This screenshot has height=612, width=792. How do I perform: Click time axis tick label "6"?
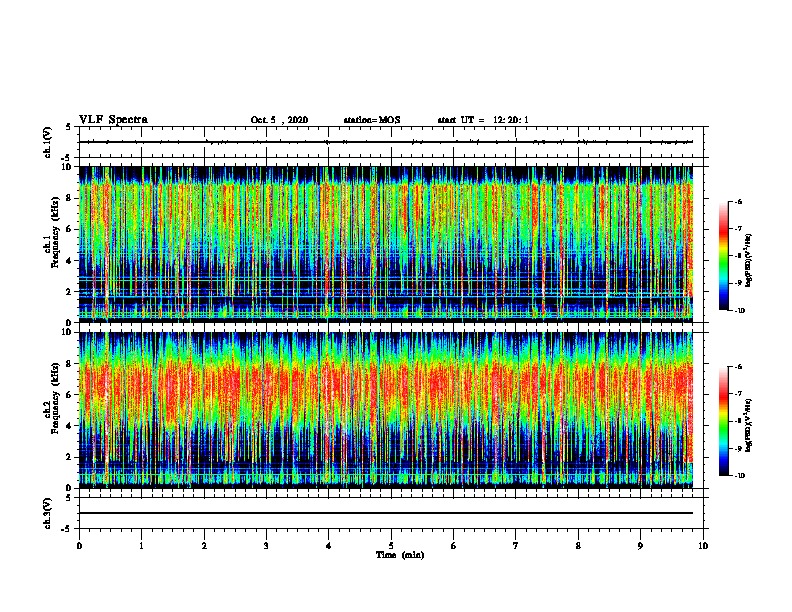coord(454,545)
